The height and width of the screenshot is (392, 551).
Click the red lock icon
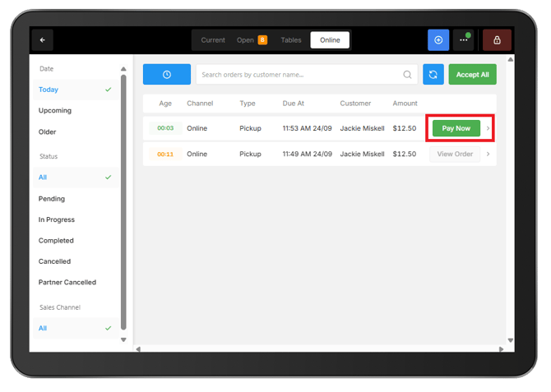coord(497,40)
